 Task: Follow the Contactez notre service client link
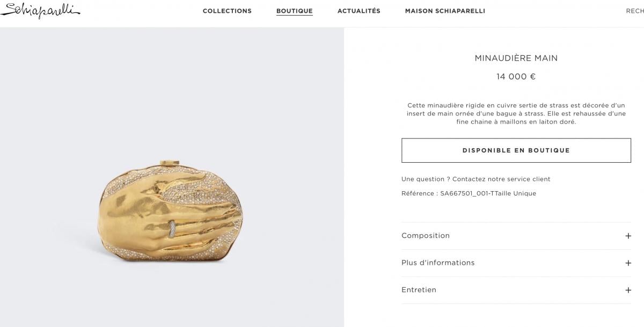tap(501, 179)
